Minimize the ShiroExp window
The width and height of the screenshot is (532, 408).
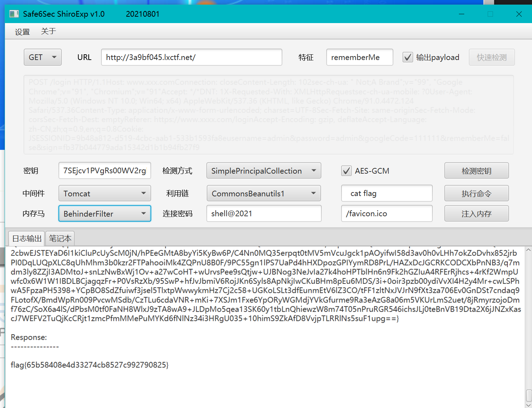click(x=461, y=14)
